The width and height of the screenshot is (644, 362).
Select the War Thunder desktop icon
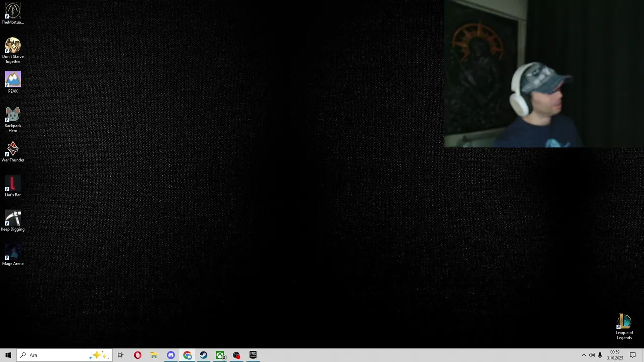pyautogui.click(x=13, y=152)
